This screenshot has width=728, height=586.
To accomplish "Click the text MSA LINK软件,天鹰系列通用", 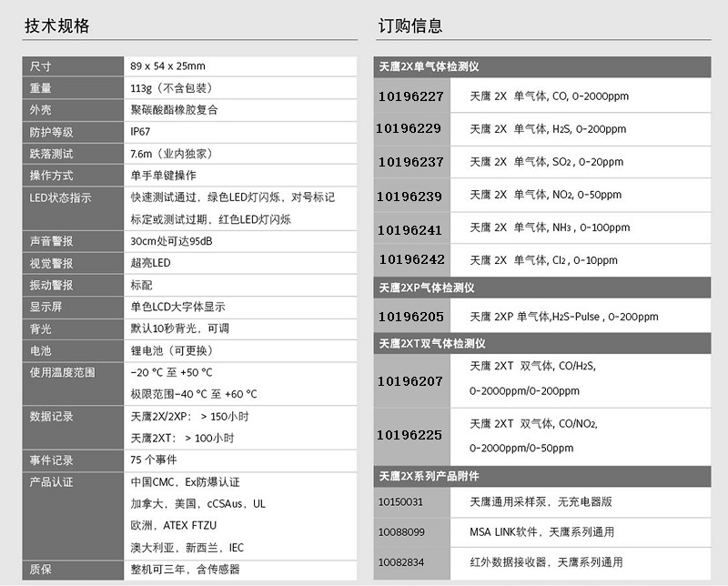I will tap(541, 532).
